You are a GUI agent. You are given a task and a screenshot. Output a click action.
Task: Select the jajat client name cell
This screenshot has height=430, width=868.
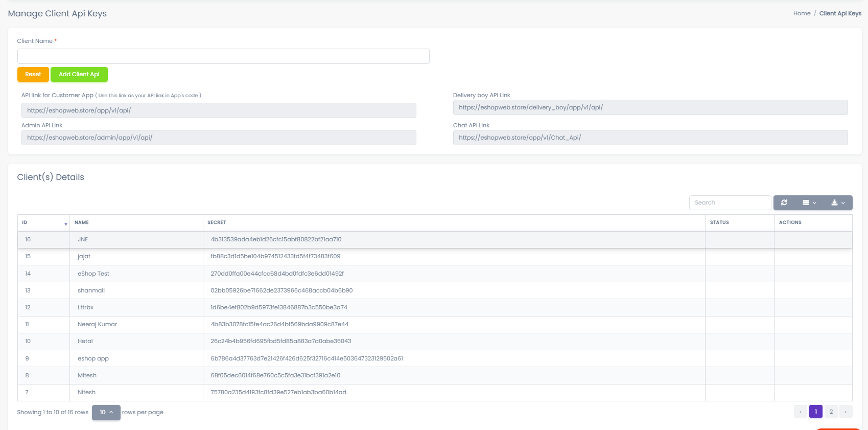point(136,256)
